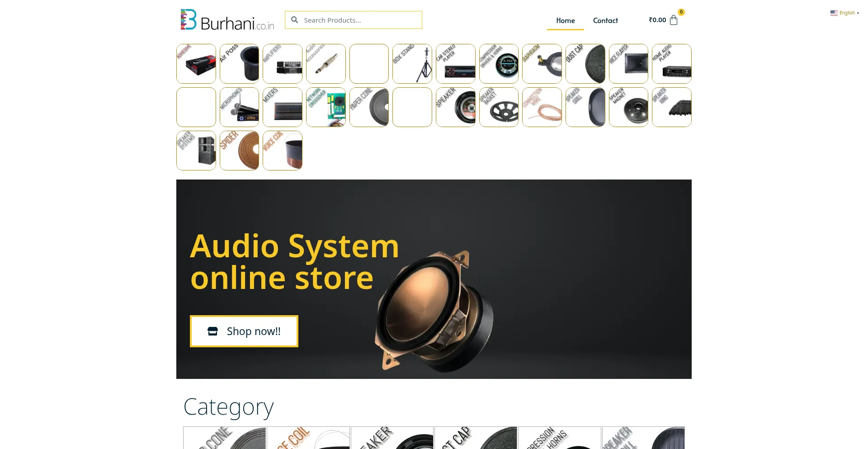Open the shopping cart bag icon

point(674,20)
